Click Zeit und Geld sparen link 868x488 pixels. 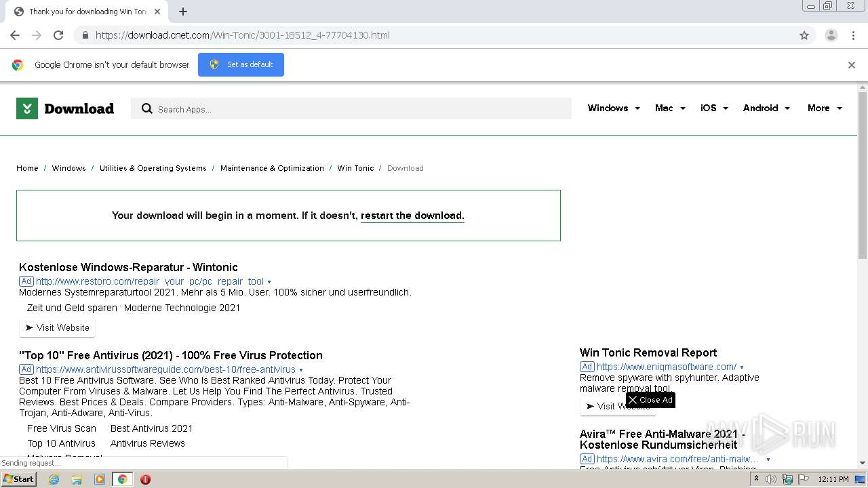[72, 308]
